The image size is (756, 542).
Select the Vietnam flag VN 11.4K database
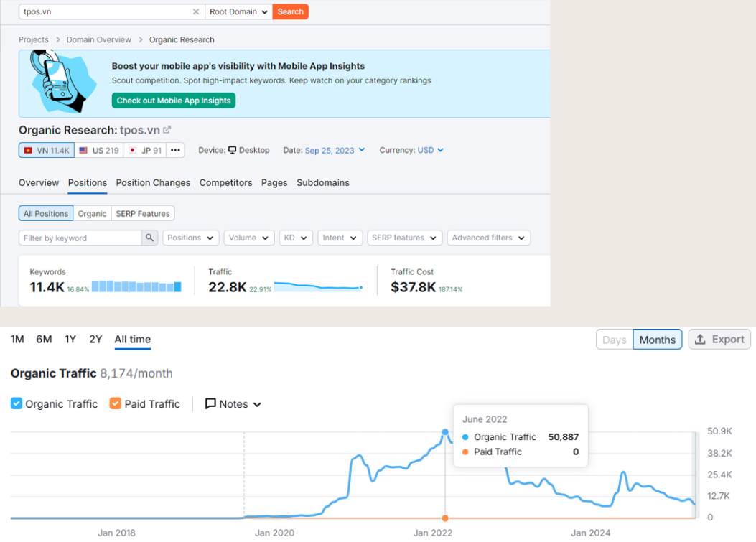click(x=47, y=151)
